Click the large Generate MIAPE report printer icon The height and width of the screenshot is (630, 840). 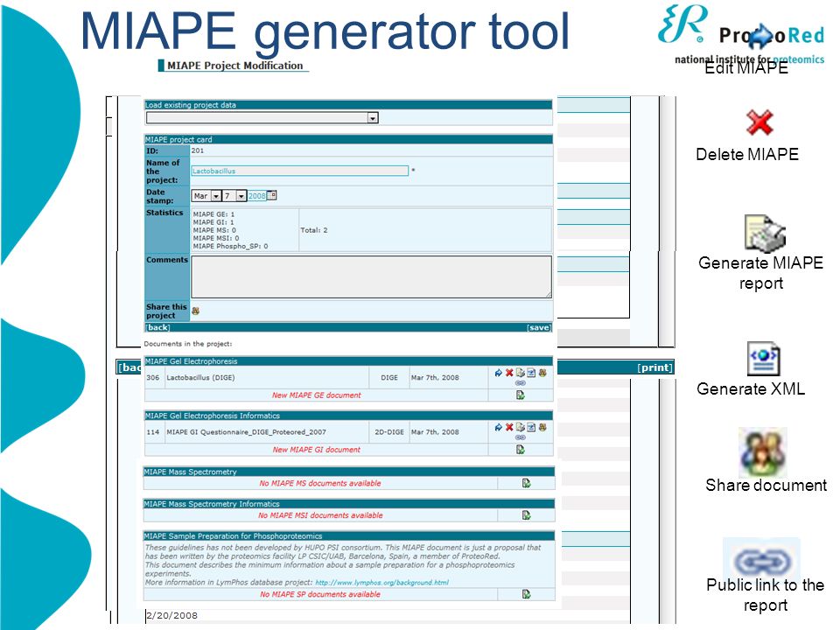coord(765,234)
